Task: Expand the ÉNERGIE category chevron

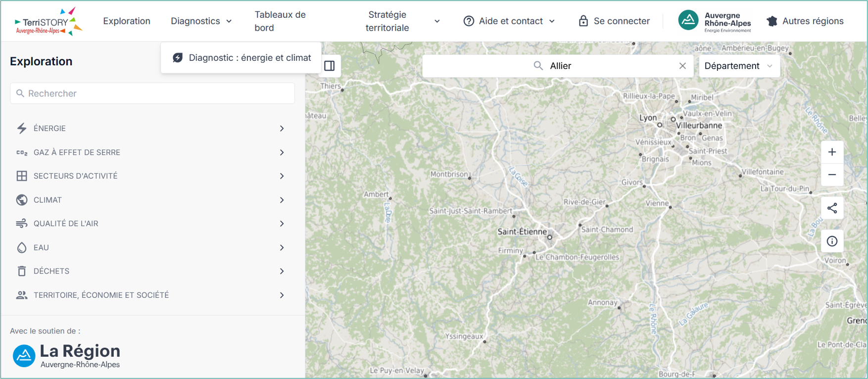Action: pyautogui.click(x=282, y=129)
